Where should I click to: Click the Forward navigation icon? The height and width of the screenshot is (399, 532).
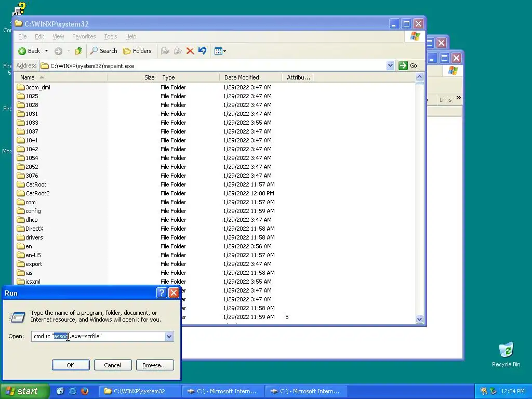58,51
